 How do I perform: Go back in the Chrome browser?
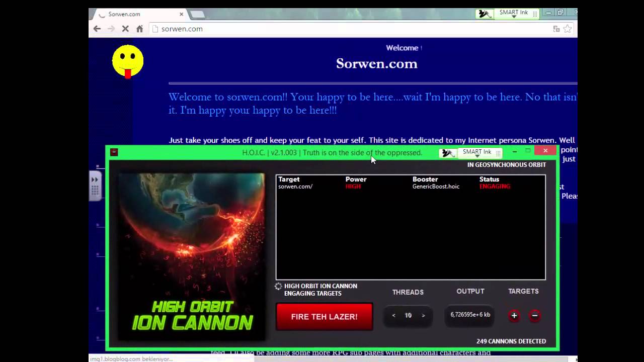coord(97,29)
